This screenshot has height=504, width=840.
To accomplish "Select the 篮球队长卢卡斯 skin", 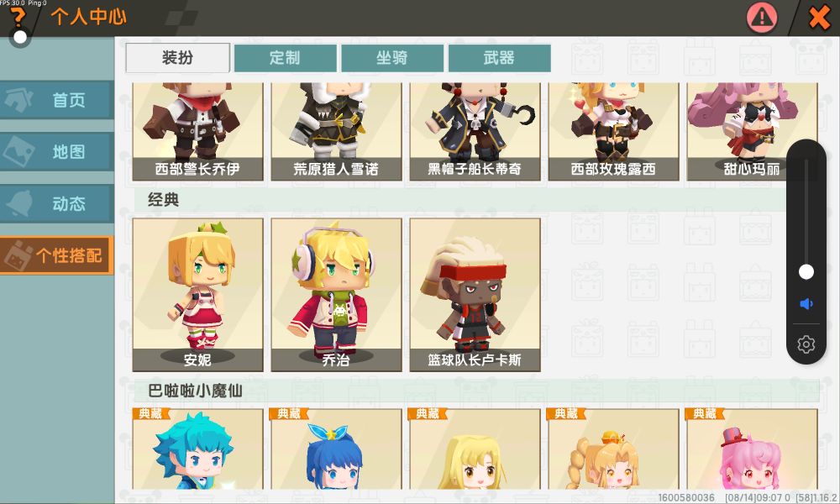I will point(475,295).
